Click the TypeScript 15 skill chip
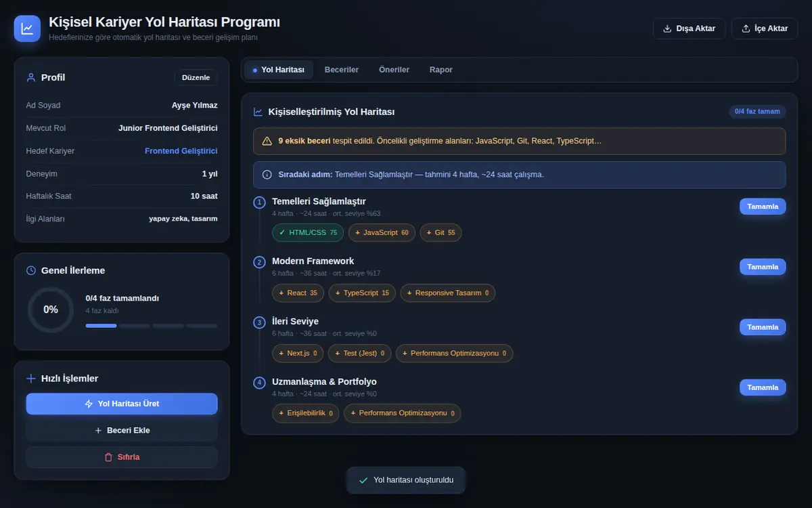 tap(362, 293)
